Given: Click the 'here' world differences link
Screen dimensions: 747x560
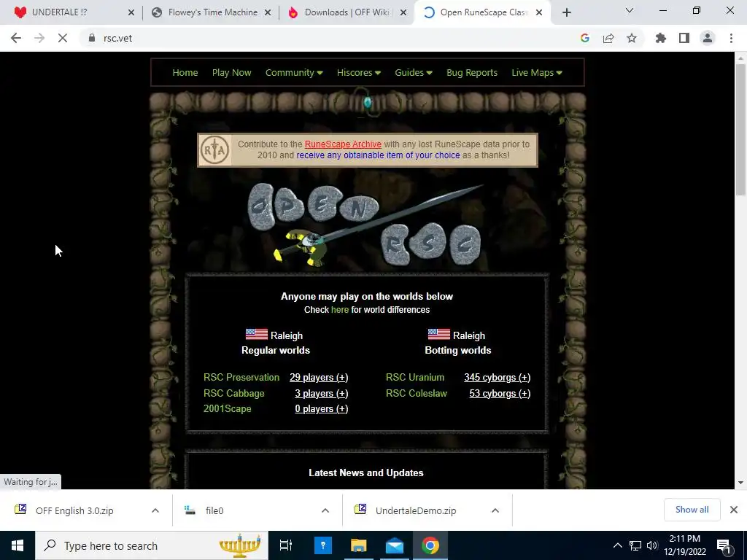Looking at the screenshot, I should click(340, 309).
